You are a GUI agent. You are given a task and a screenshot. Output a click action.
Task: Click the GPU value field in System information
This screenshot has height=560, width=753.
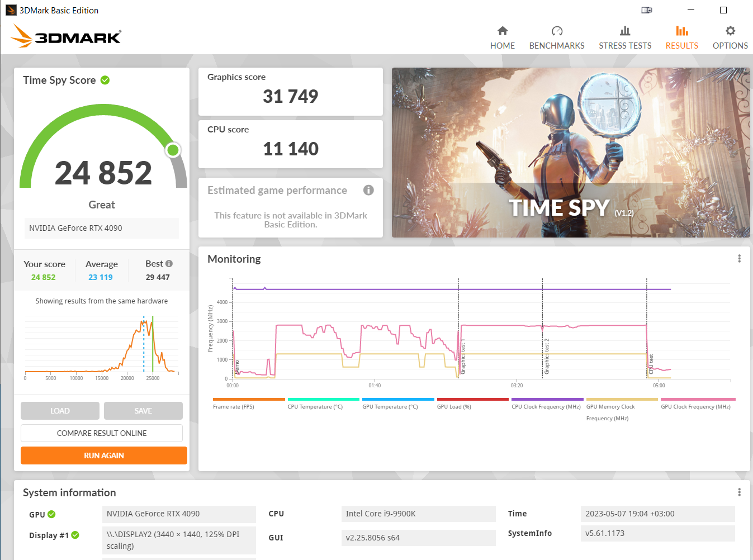(179, 514)
